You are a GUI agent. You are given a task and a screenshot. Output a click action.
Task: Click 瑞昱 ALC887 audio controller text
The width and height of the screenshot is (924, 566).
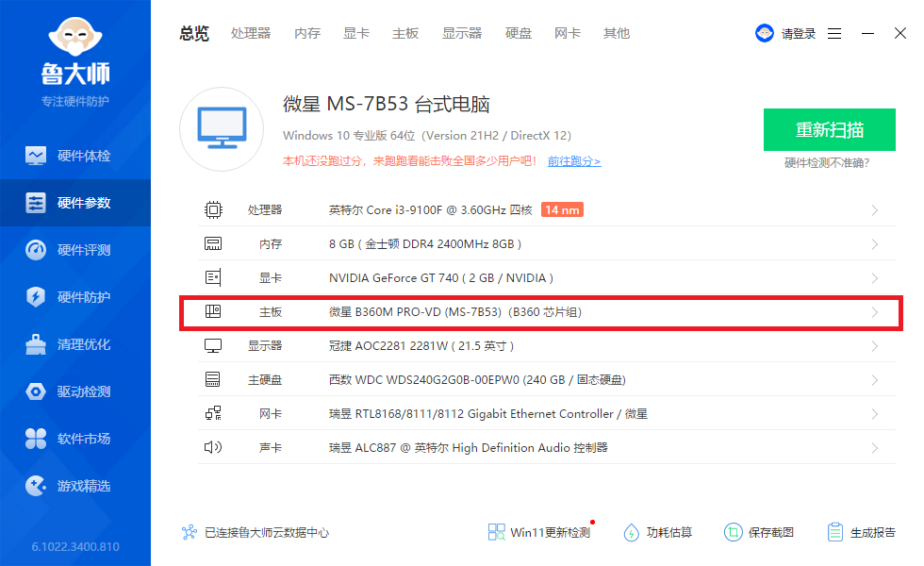click(468, 448)
